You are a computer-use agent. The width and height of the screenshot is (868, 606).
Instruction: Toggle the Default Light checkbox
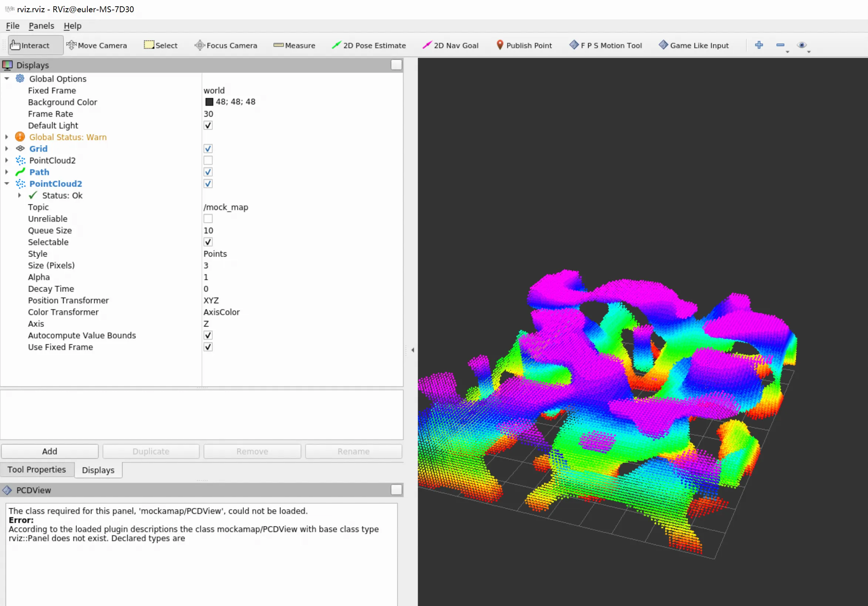coord(208,125)
